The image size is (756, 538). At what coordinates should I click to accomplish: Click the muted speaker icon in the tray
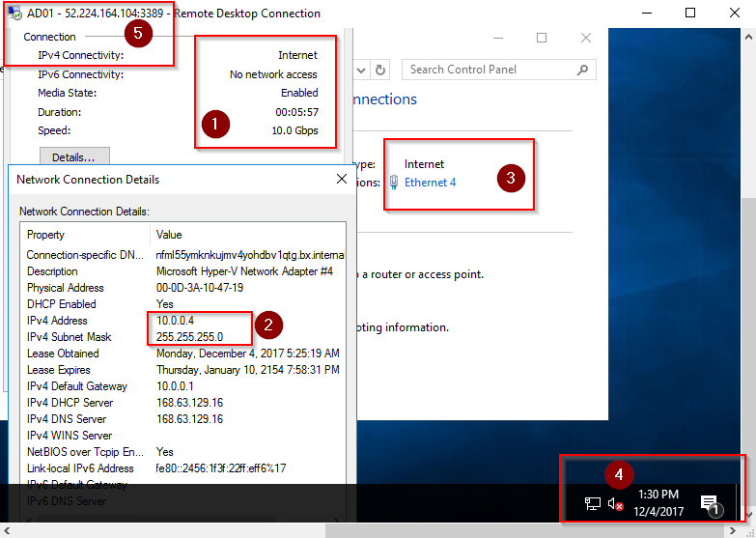pyautogui.click(x=615, y=504)
